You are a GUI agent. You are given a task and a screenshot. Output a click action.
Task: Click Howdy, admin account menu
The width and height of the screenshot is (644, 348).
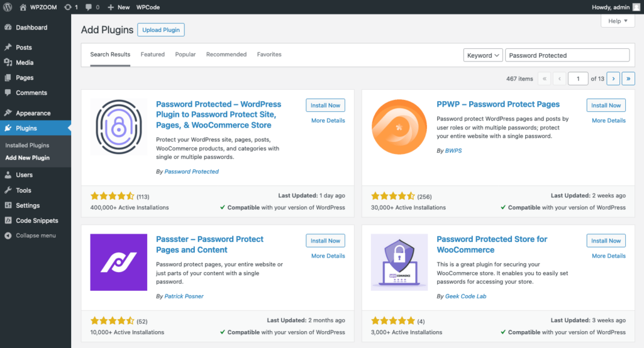[x=616, y=7]
